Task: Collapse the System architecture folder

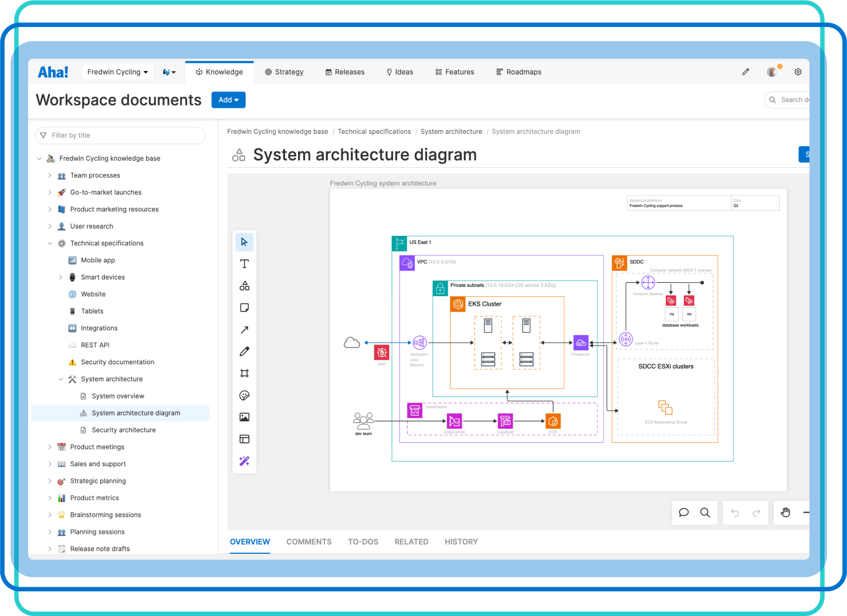Action: (60, 380)
